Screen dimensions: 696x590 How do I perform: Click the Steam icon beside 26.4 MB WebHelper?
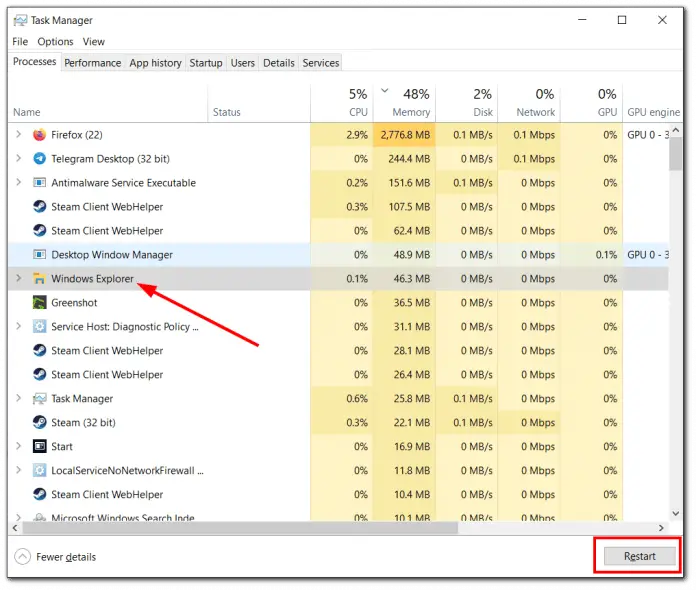[x=40, y=374]
